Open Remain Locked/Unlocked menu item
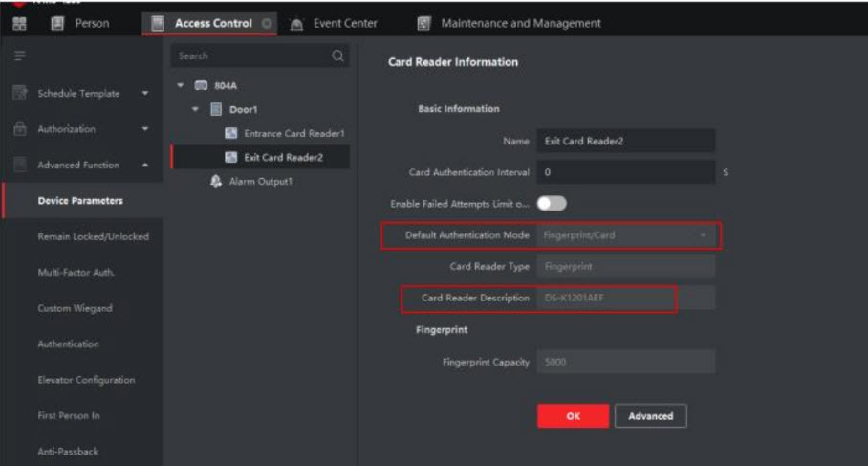 click(x=93, y=236)
